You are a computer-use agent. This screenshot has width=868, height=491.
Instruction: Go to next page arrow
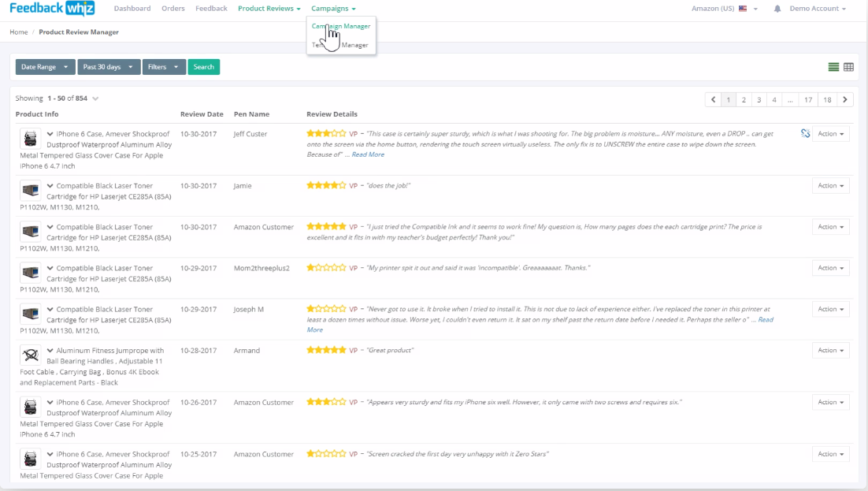(844, 100)
